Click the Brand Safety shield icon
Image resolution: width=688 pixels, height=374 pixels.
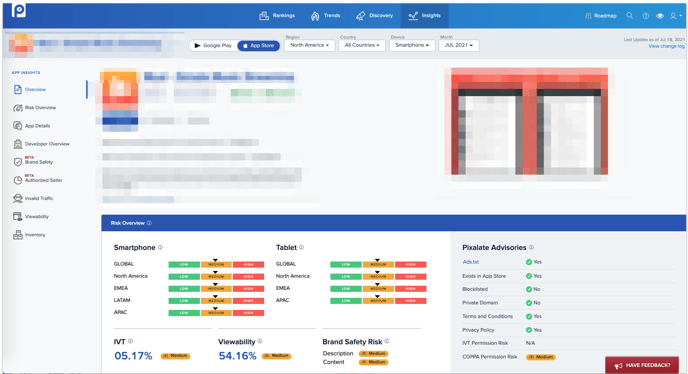pyautogui.click(x=18, y=162)
